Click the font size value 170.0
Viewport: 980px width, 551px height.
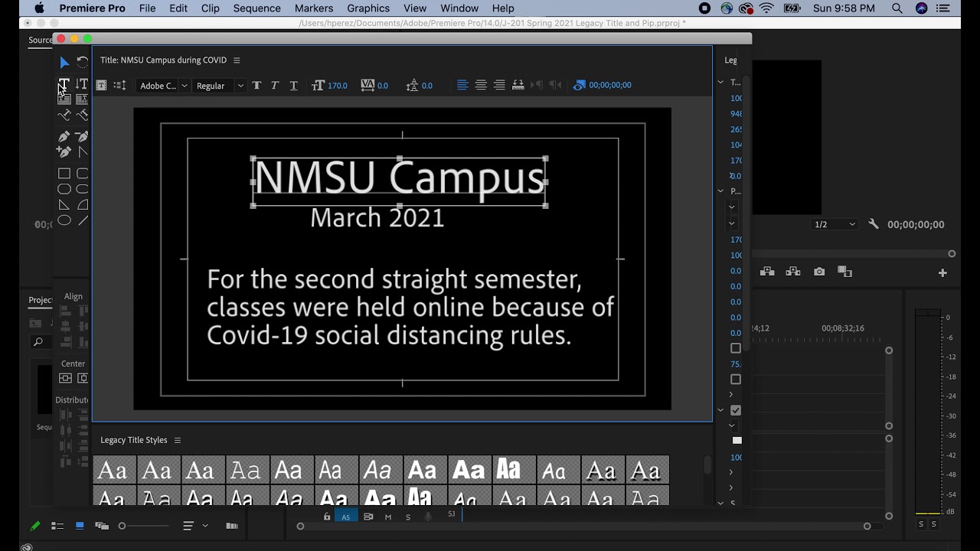coord(338,86)
